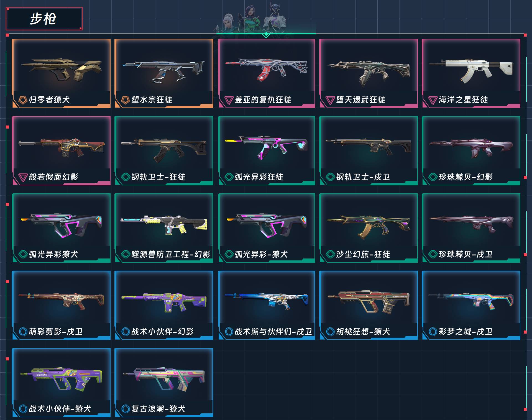This screenshot has width=532, height=420.
Task: Pick the 战术小伙伴-幻影 purple rifle image
Action: point(164,302)
